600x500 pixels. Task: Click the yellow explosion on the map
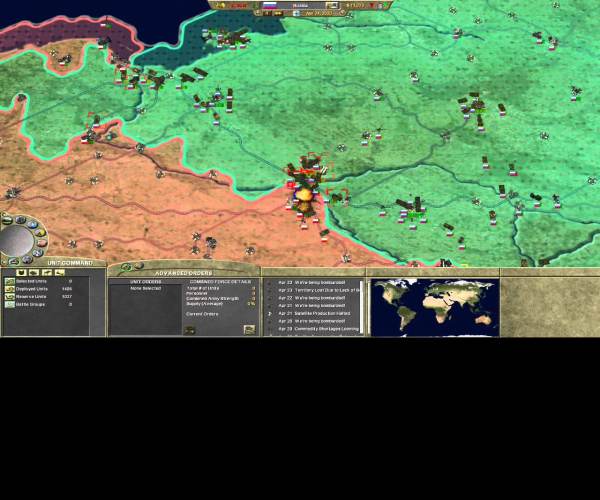[x=305, y=194]
